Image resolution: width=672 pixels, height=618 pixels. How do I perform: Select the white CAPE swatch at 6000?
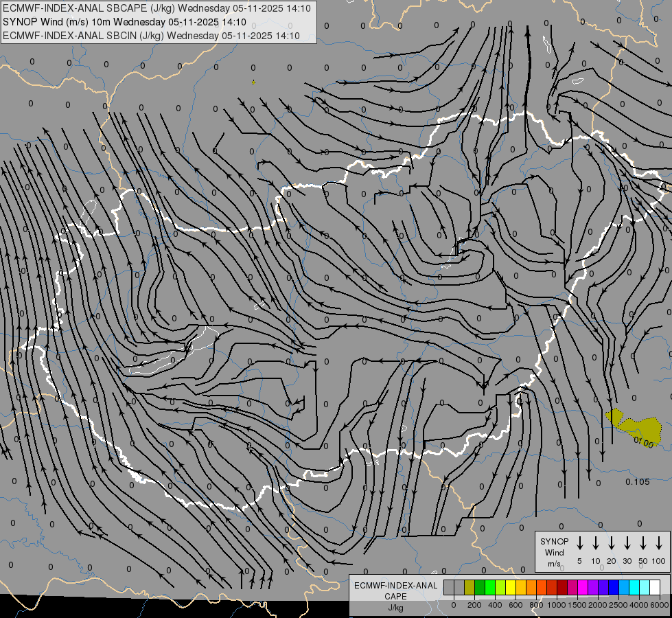pyautogui.click(x=654, y=587)
